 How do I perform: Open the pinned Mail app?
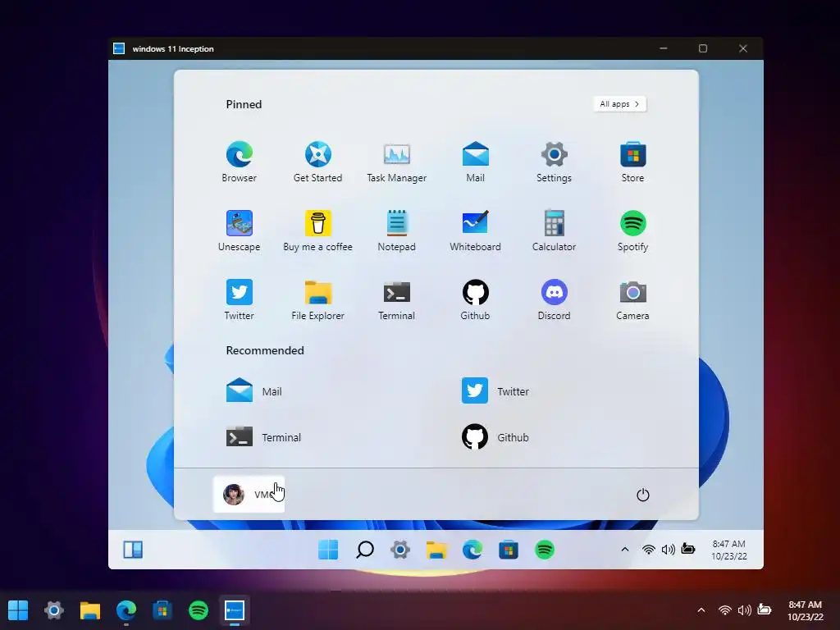(x=475, y=162)
